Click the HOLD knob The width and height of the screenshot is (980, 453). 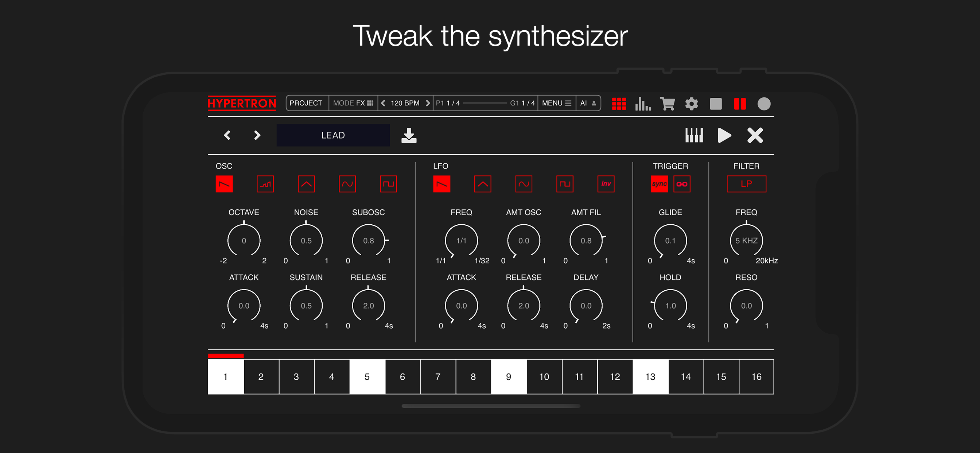[x=670, y=306]
